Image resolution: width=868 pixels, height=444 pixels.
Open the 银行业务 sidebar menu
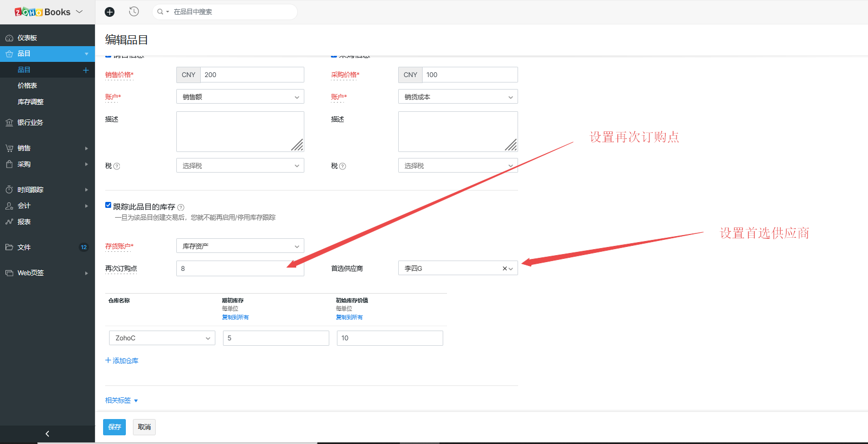30,123
